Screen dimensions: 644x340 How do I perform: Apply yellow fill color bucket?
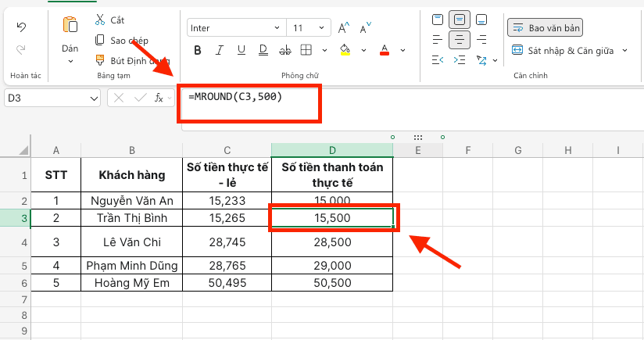tap(345, 50)
